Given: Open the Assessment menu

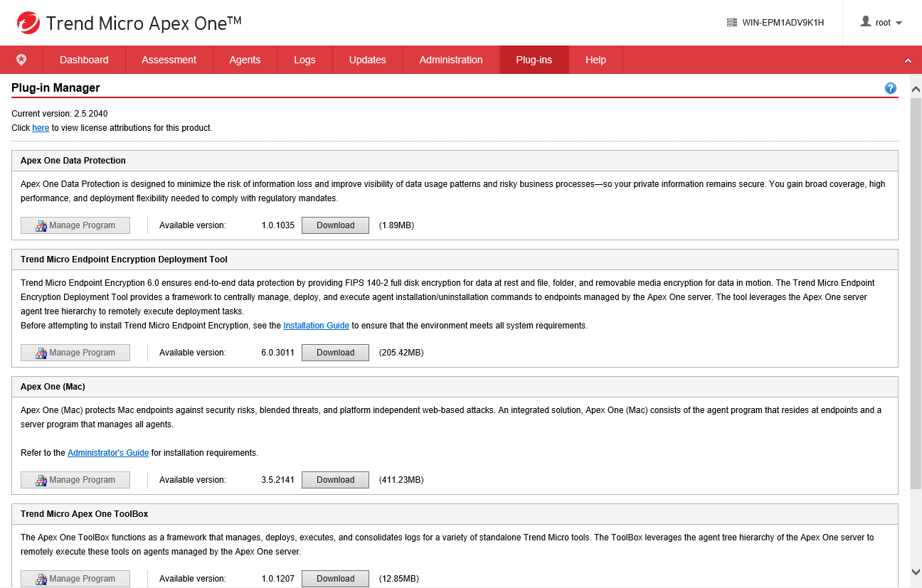Looking at the screenshot, I should (169, 60).
